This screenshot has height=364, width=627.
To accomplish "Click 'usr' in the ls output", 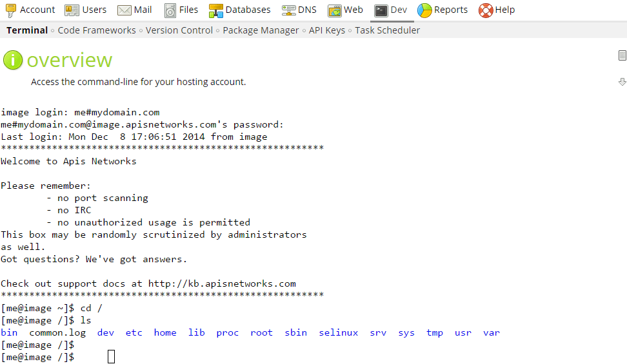I will click(463, 332).
